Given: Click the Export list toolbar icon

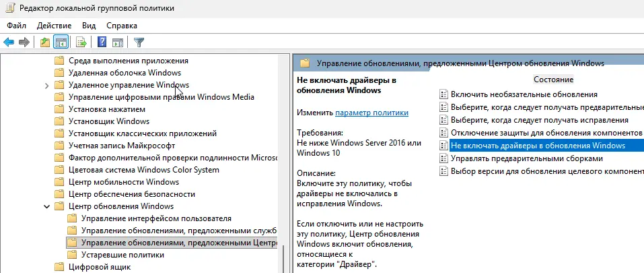Looking at the screenshot, I should (81, 42).
